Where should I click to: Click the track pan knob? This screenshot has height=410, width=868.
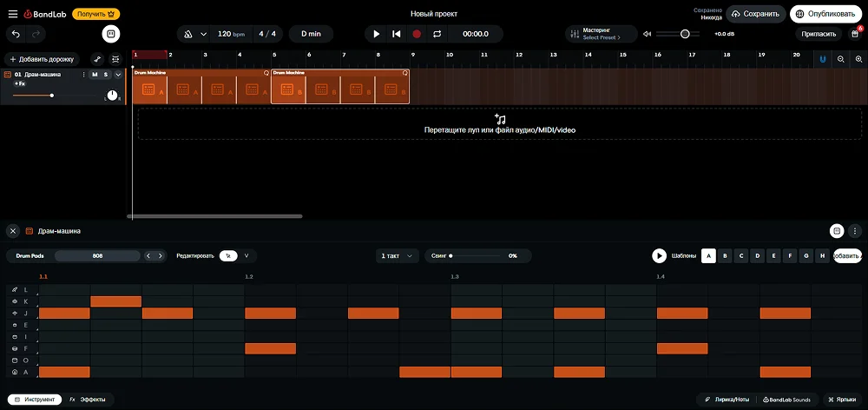[112, 96]
